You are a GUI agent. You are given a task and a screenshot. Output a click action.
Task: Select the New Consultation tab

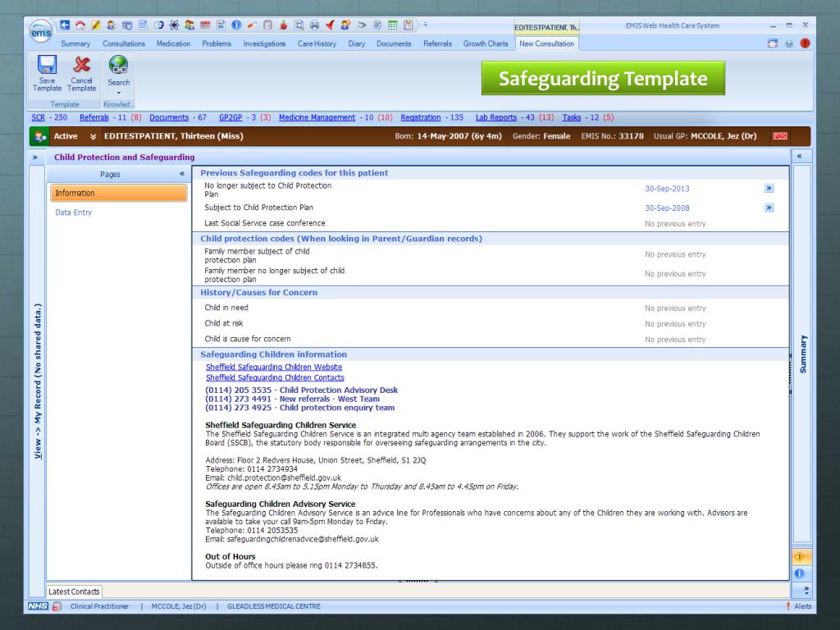point(546,43)
